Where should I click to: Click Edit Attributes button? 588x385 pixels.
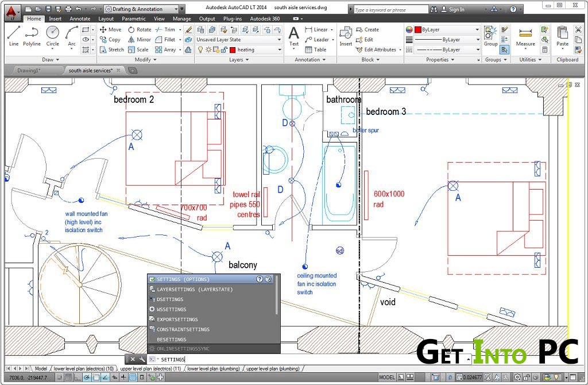click(x=376, y=49)
